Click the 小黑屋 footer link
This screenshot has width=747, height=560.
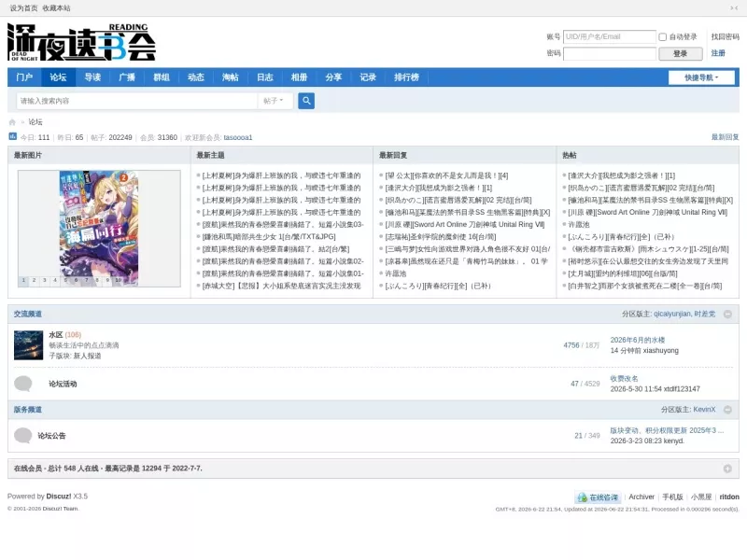tap(701, 497)
